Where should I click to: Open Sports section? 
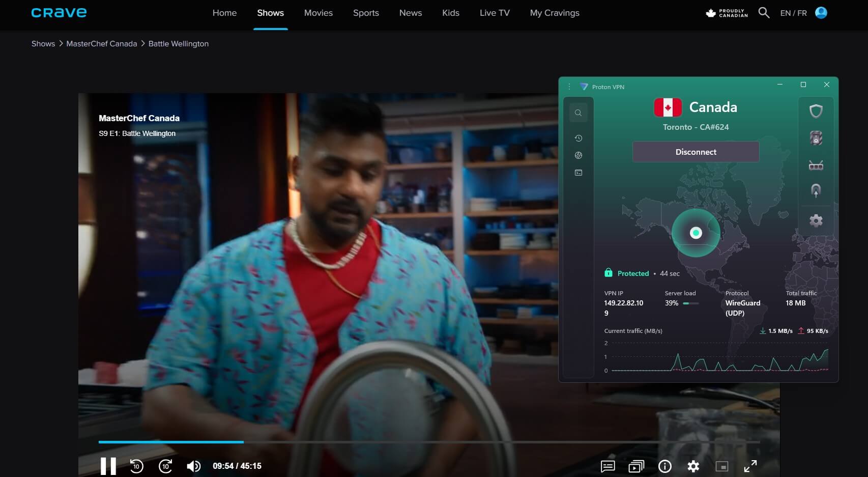click(x=366, y=13)
